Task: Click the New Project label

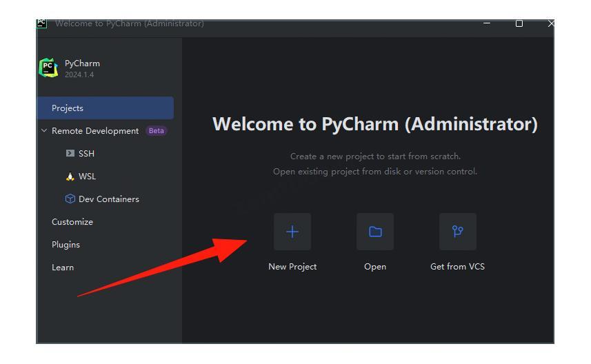Action: click(292, 266)
